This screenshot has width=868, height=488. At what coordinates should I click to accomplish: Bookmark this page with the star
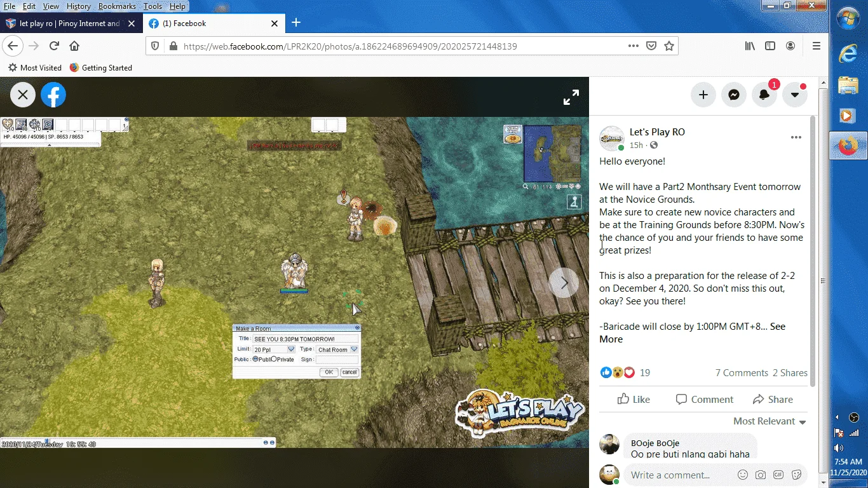pyautogui.click(x=668, y=46)
